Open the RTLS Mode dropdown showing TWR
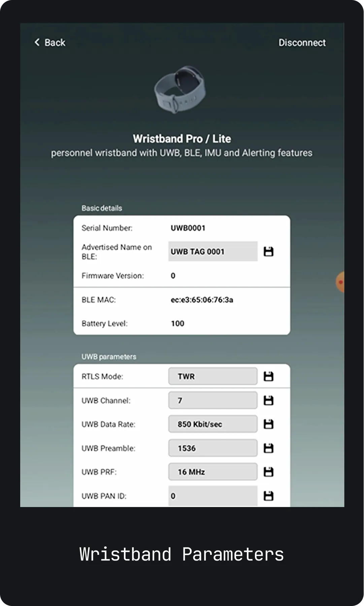364x606 pixels. point(213,376)
